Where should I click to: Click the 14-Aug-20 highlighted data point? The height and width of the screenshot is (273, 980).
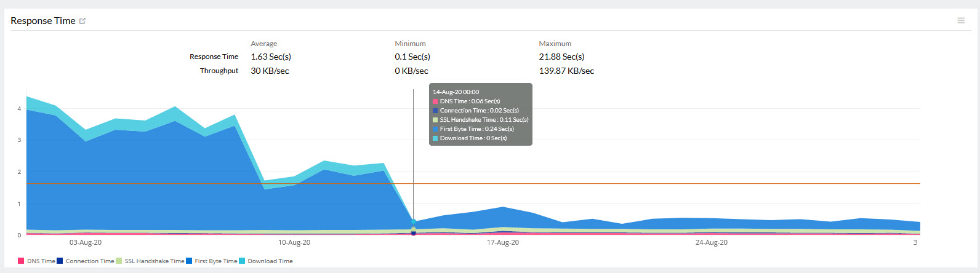pos(413,232)
